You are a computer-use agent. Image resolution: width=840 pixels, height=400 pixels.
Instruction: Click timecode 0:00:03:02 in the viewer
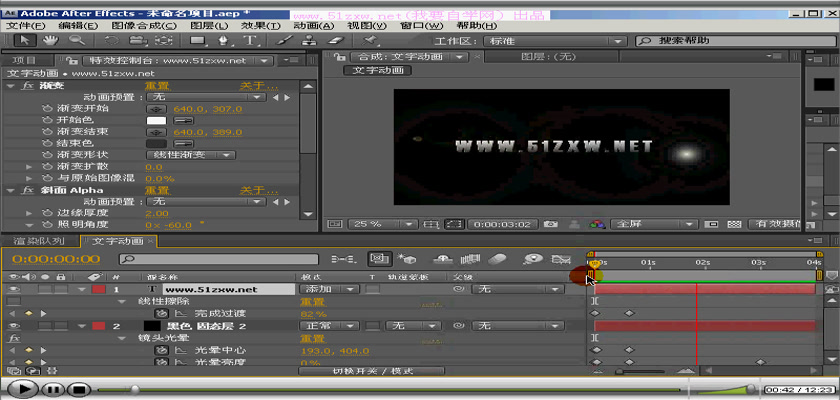point(502,224)
